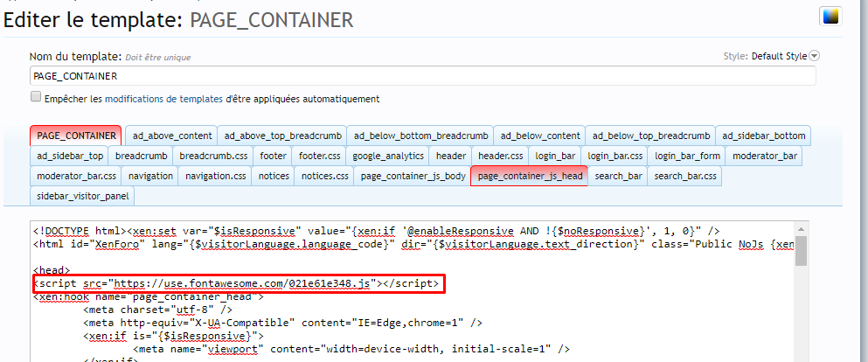
Task: Select the sidebar_visitor_panel tab
Action: click(x=82, y=196)
